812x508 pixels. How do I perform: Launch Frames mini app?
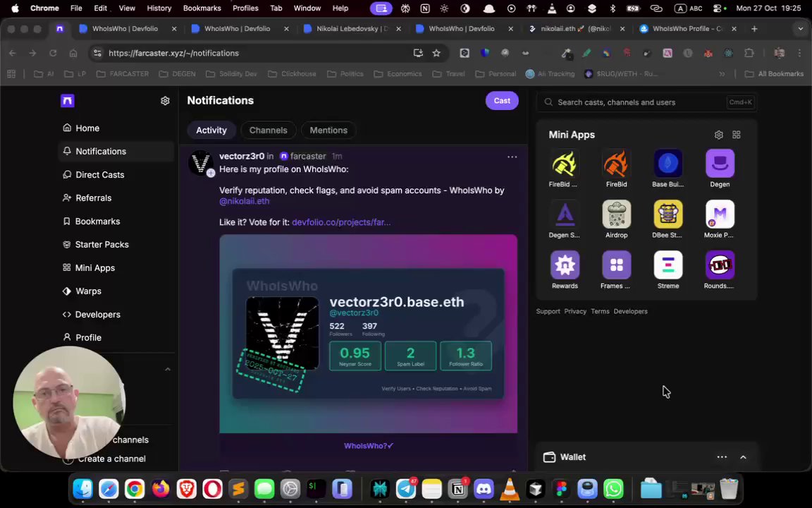616,270
